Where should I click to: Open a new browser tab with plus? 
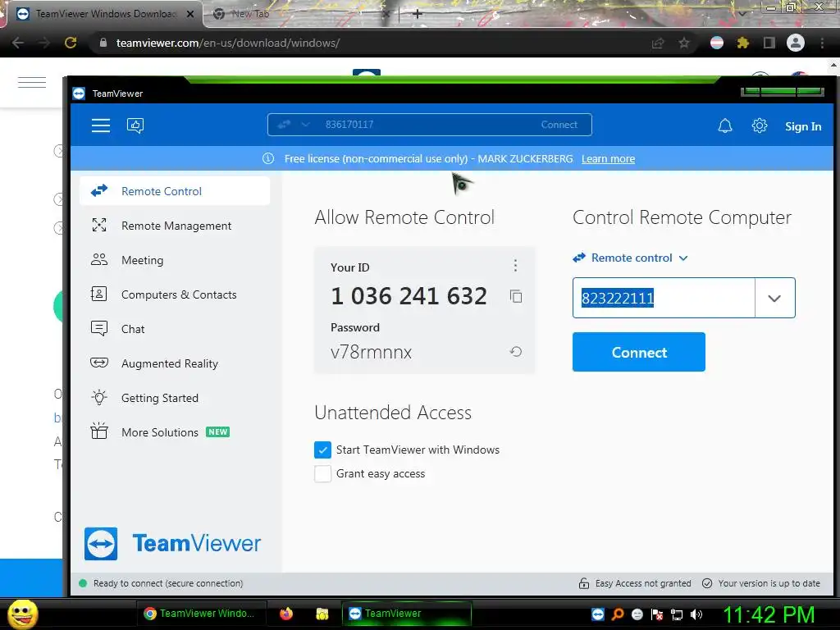pyautogui.click(x=418, y=14)
